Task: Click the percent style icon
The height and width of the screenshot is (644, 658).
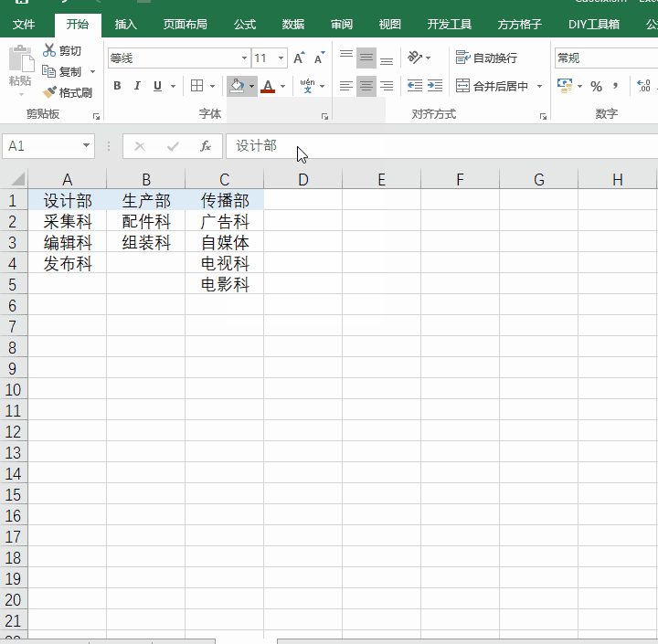Action: (x=596, y=87)
